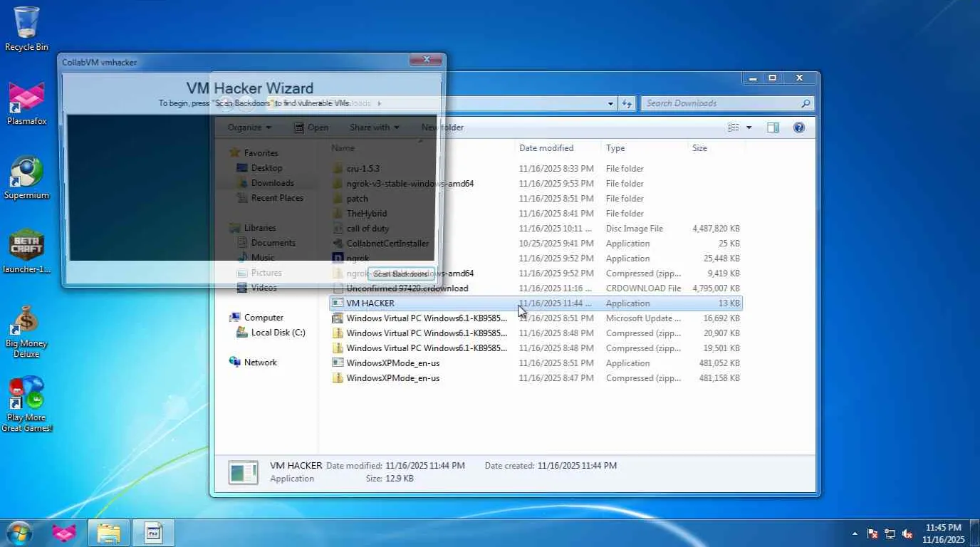
Task: Open Videos library in navigation pane
Action: pos(264,288)
